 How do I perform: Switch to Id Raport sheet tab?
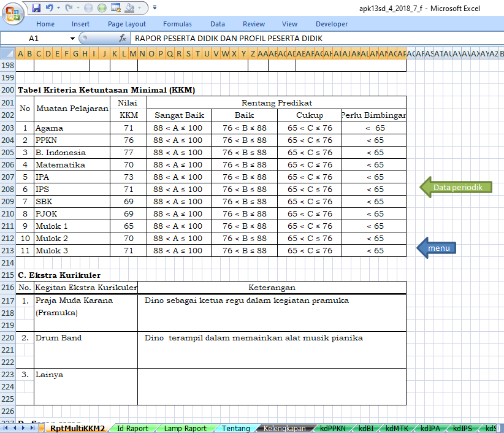click(133, 429)
